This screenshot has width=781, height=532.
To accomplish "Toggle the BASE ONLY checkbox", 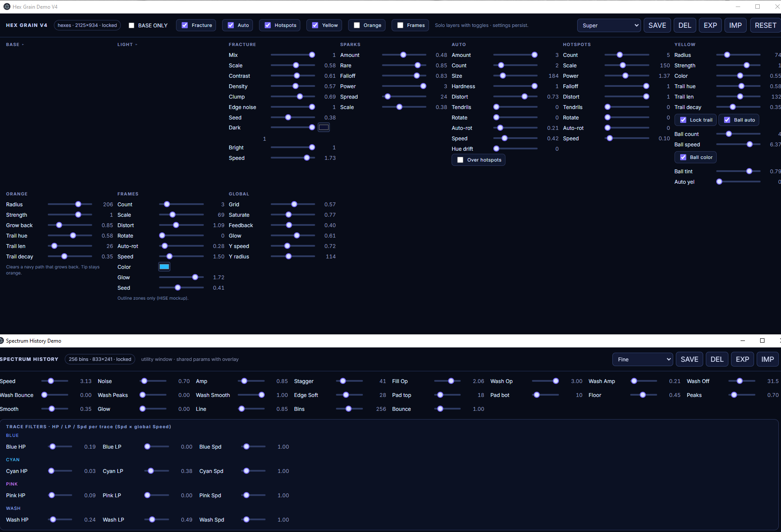I will pyautogui.click(x=131, y=26).
